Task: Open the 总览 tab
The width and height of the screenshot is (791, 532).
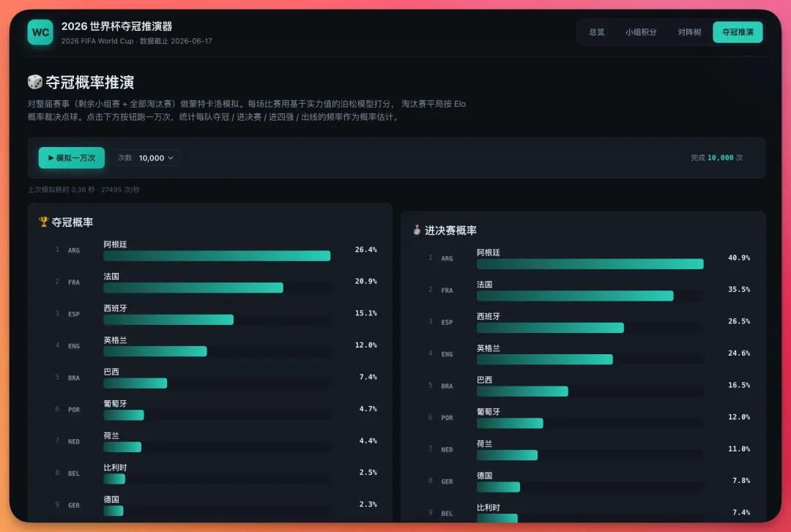Action: coord(597,32)
